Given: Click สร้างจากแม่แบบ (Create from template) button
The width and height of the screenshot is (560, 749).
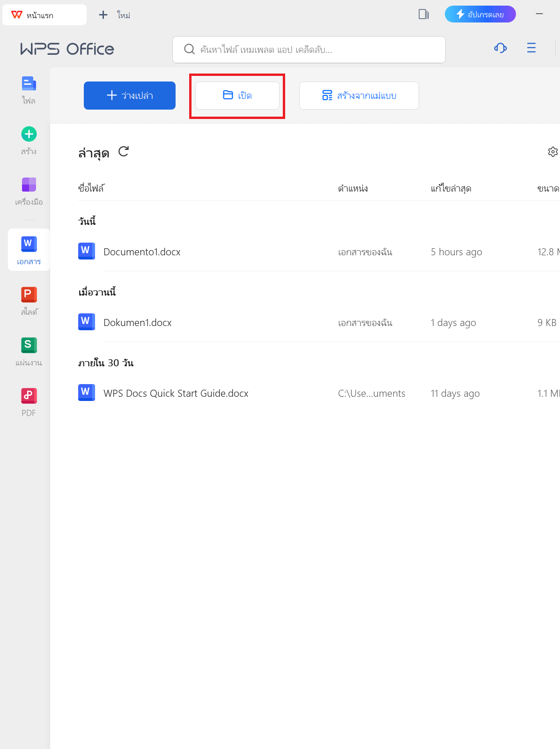Looking at the screenshot, I should (359, 96).
